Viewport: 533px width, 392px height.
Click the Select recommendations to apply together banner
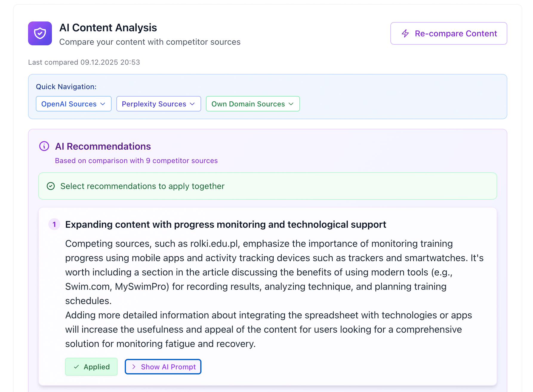267,186
